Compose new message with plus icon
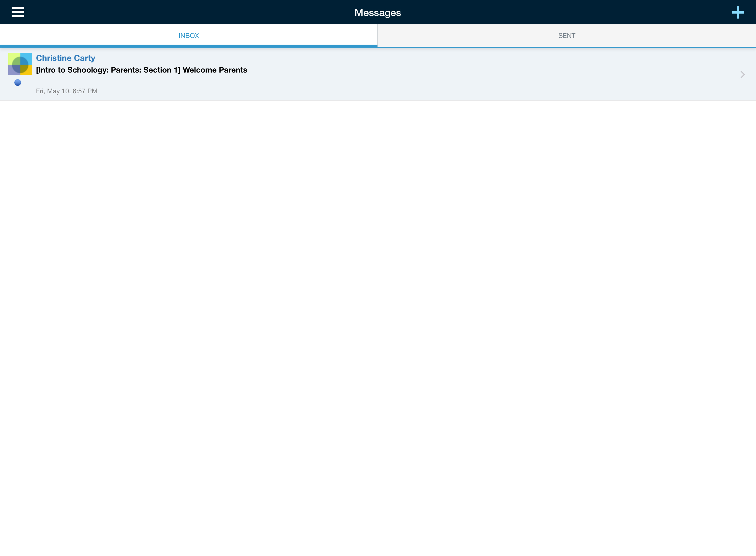 pos(737,12)
